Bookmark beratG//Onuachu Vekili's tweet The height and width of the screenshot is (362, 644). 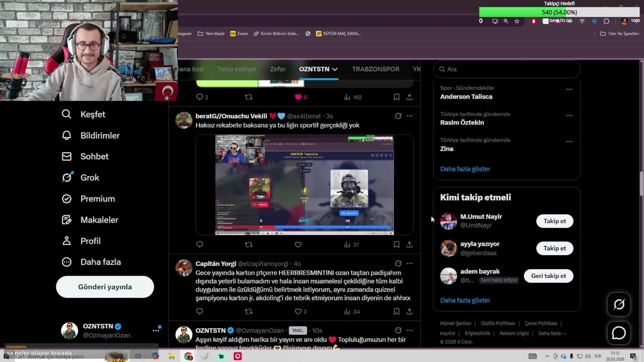click(x=396, y=244)
